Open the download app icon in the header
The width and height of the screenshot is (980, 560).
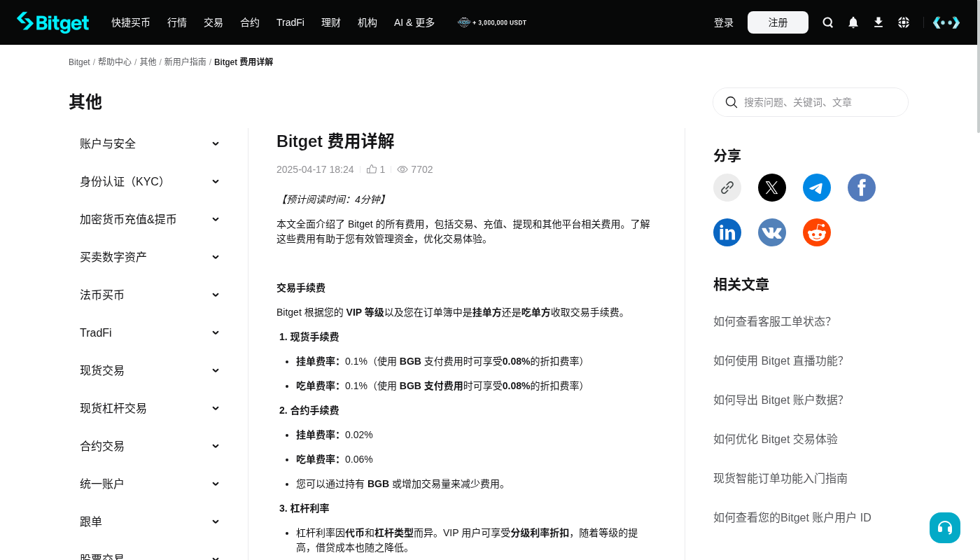tap(878, 22)
